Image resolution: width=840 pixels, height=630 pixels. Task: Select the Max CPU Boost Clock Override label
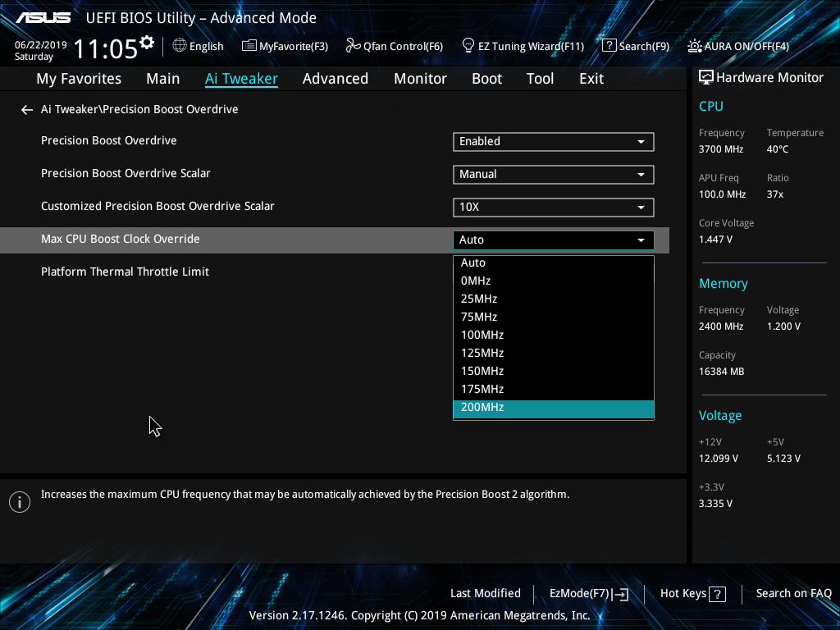pos(120,239)
